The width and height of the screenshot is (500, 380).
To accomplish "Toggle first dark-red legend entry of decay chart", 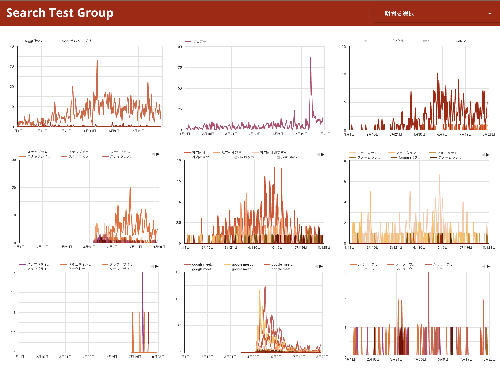I will [198, 266].
